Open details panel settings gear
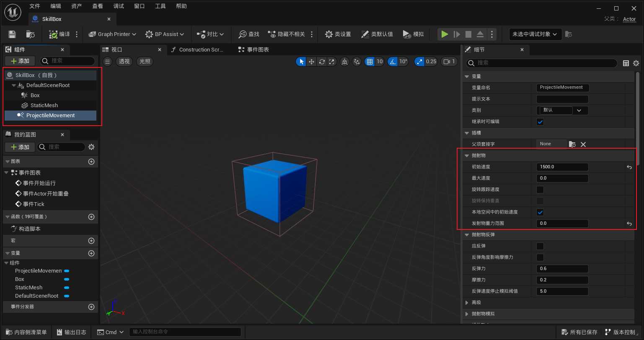Viewport: 644px width, 340px height. 636,63
